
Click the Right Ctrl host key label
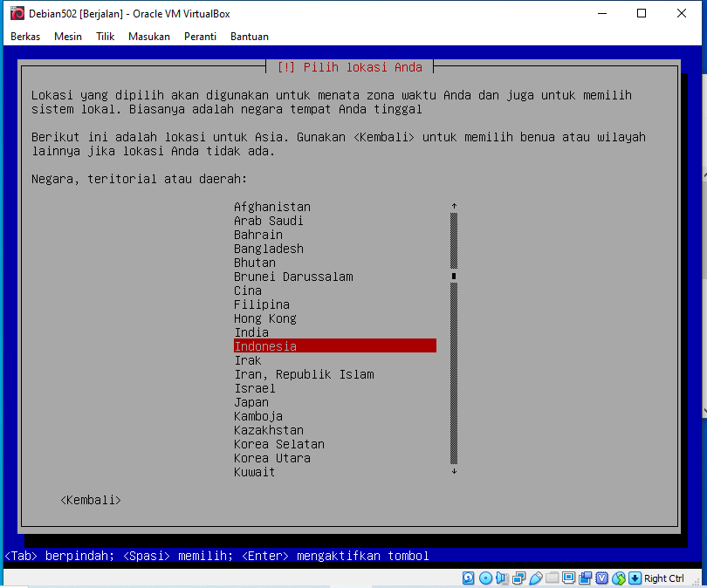663,578
